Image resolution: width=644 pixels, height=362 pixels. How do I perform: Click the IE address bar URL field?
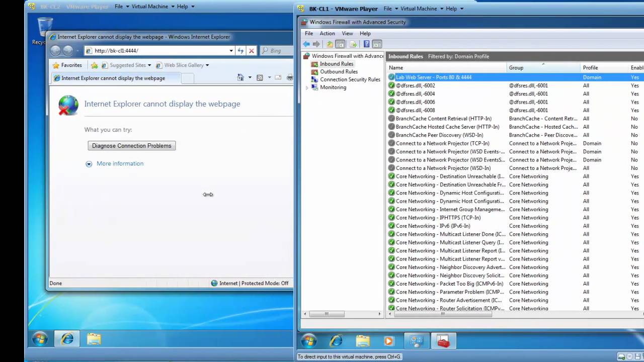tap(160, 50)
